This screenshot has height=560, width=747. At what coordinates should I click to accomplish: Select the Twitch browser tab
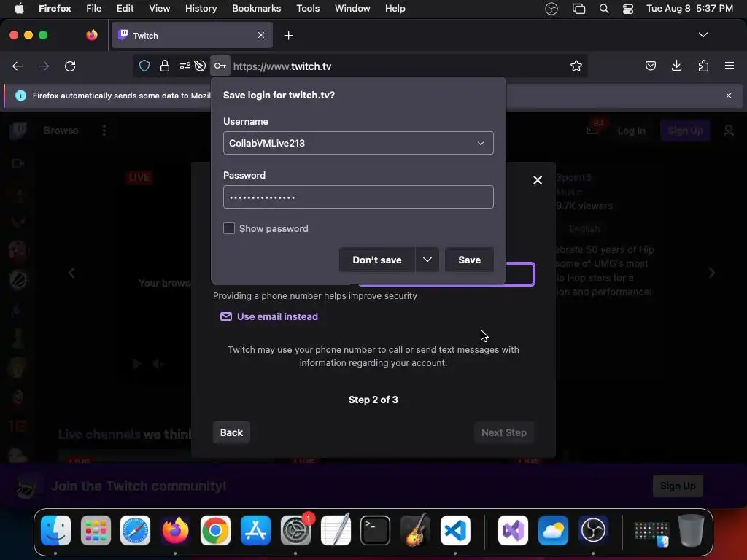192,35
